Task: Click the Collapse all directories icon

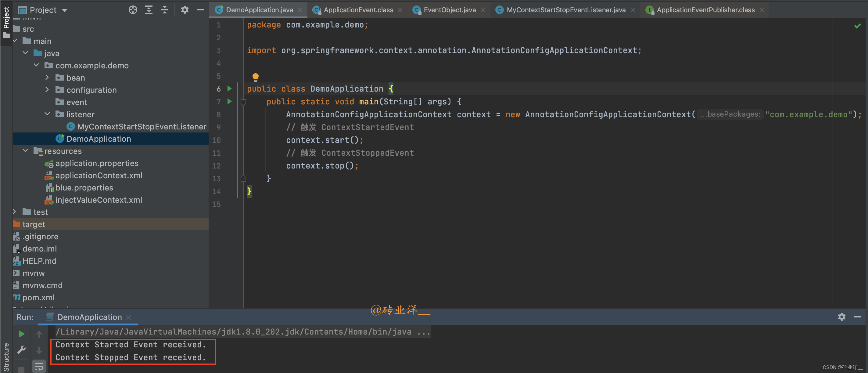Action: tap(164, 9)
